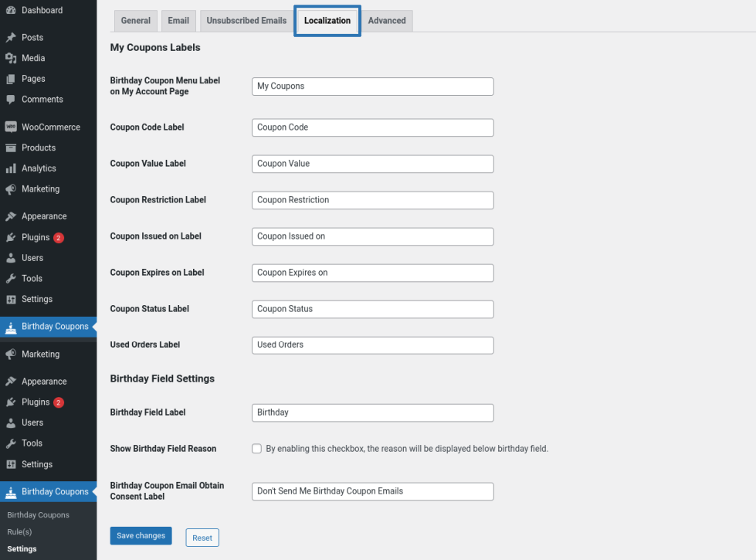Focus the Birthday Field Label text box
The image size is (756, 560).
[372, 412]
